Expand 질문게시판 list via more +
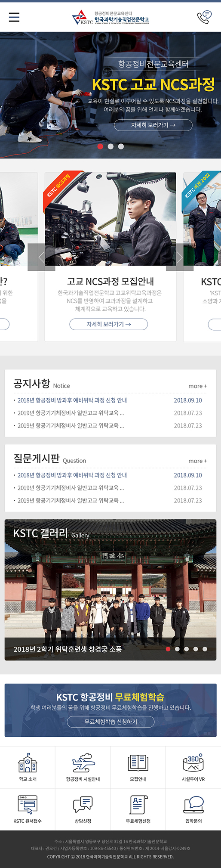This screenshot has width=221, height=868. click(198, 461)
